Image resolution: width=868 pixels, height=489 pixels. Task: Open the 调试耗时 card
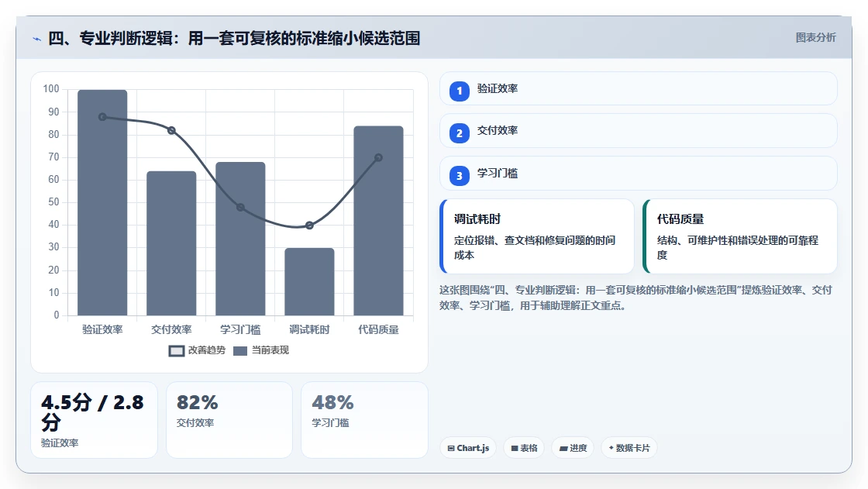[537, 236]
